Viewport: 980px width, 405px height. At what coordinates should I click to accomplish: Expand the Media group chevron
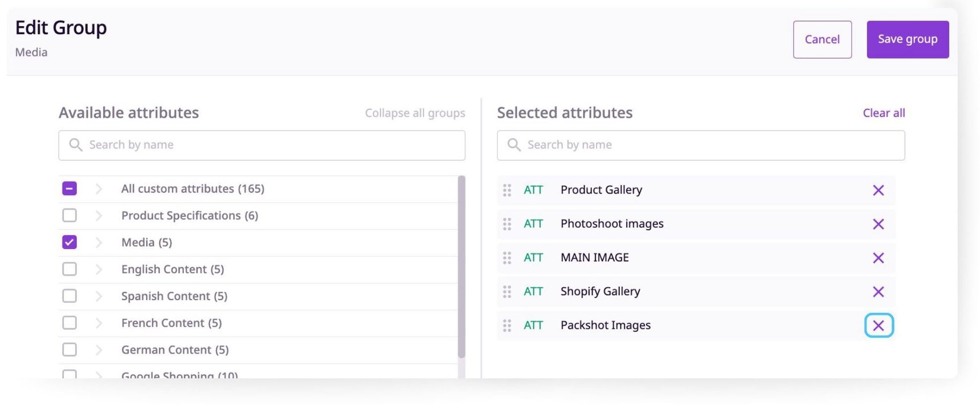99,242
